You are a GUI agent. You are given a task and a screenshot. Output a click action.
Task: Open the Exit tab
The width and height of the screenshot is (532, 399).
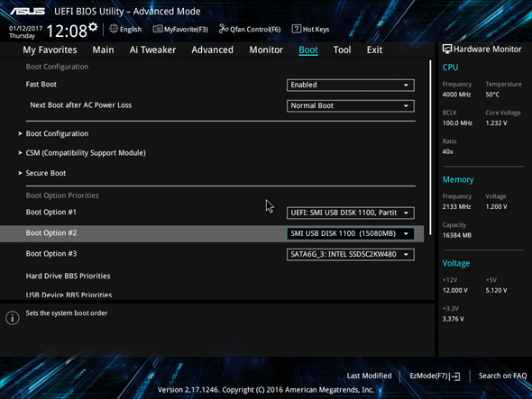[x=374, y=50]
